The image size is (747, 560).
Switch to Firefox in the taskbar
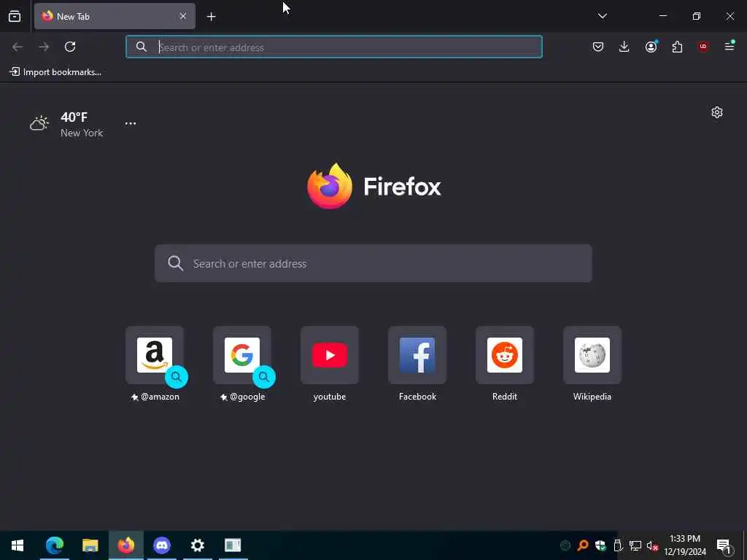(x=126, y=545)
